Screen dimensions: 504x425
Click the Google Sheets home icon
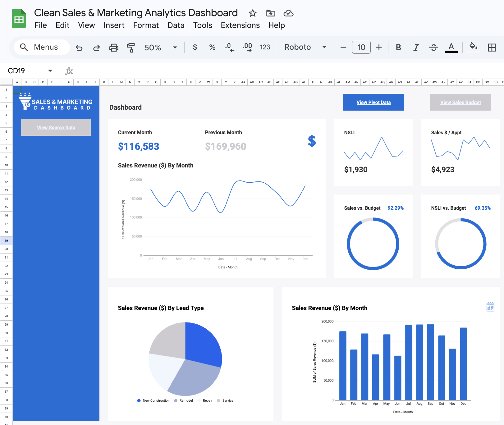click(x=19, y=19)
